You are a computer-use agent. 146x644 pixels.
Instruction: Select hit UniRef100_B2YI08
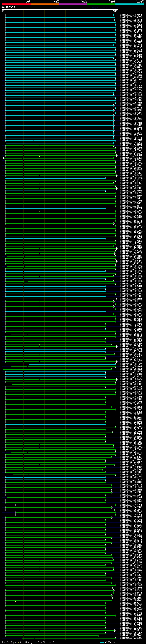click(131, 191)
